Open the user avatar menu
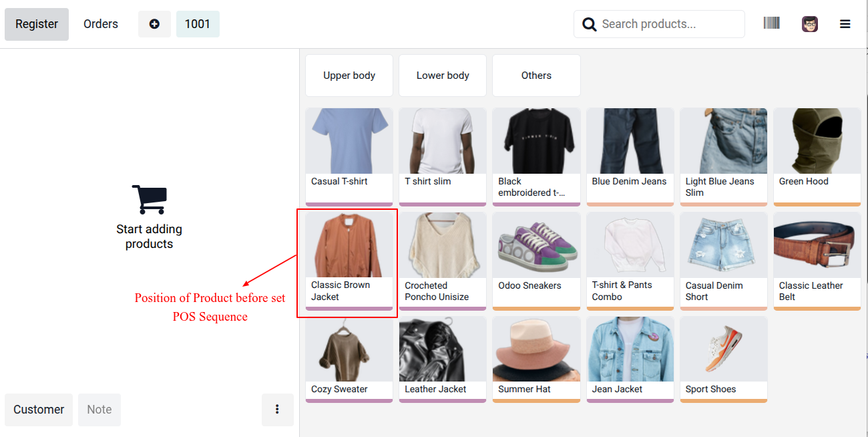The height and width of the screenshot is (437, 868). point(810,24)
